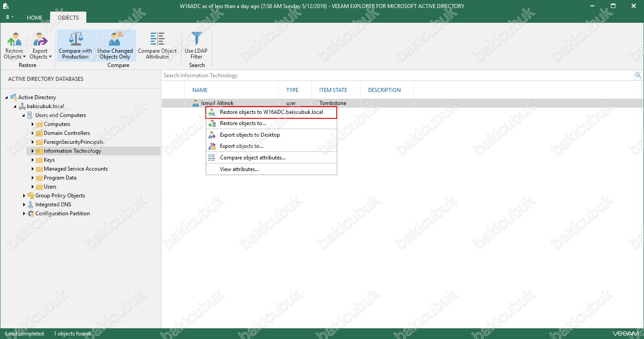Expand the Keys folder

coord(33,160)
